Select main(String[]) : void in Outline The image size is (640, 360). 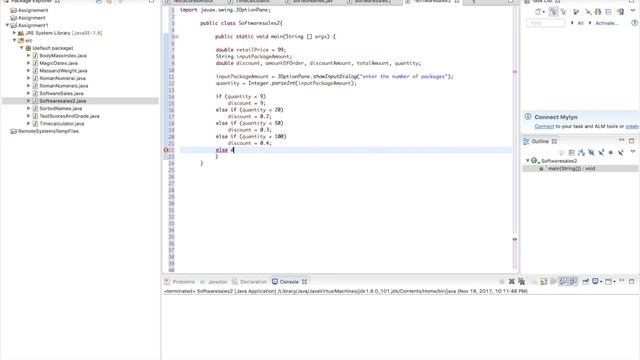(571, 168)
